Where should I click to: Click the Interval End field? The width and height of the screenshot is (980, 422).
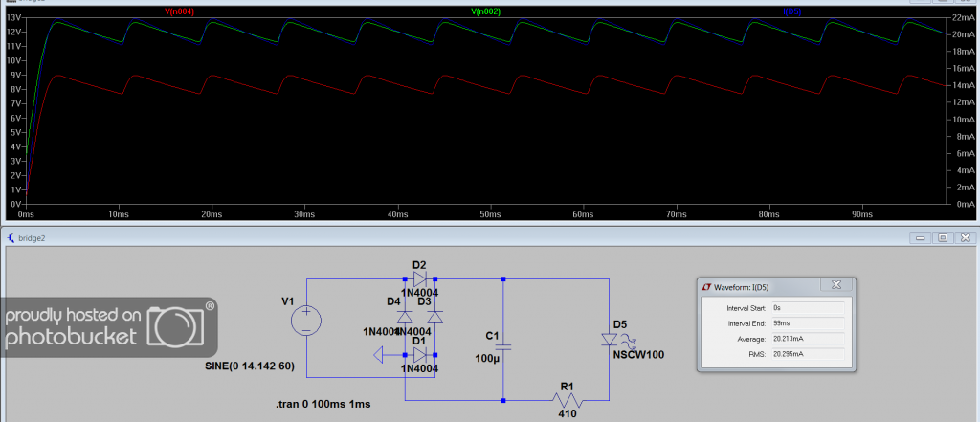pos(808,323)
